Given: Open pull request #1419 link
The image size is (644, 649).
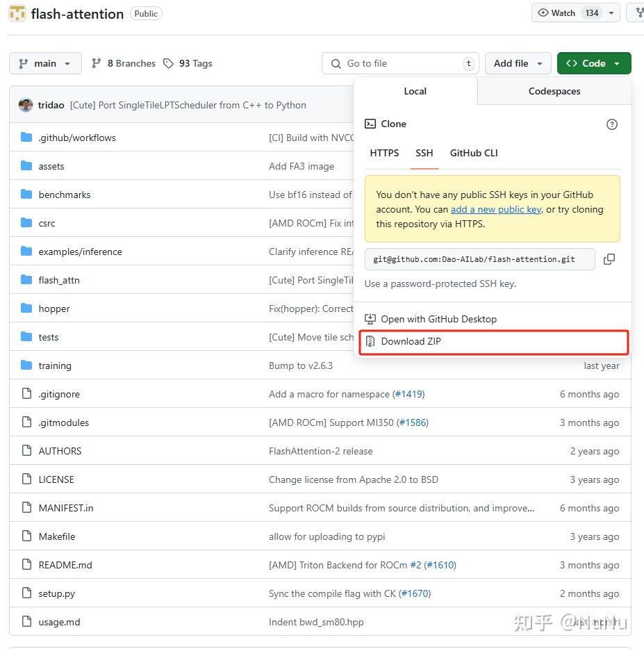Looking at the screenshot, I should click(408, 394).
